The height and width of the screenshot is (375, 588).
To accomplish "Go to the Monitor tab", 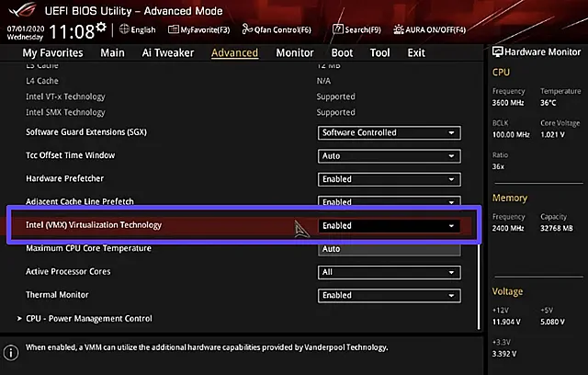I will click(295, 53).
